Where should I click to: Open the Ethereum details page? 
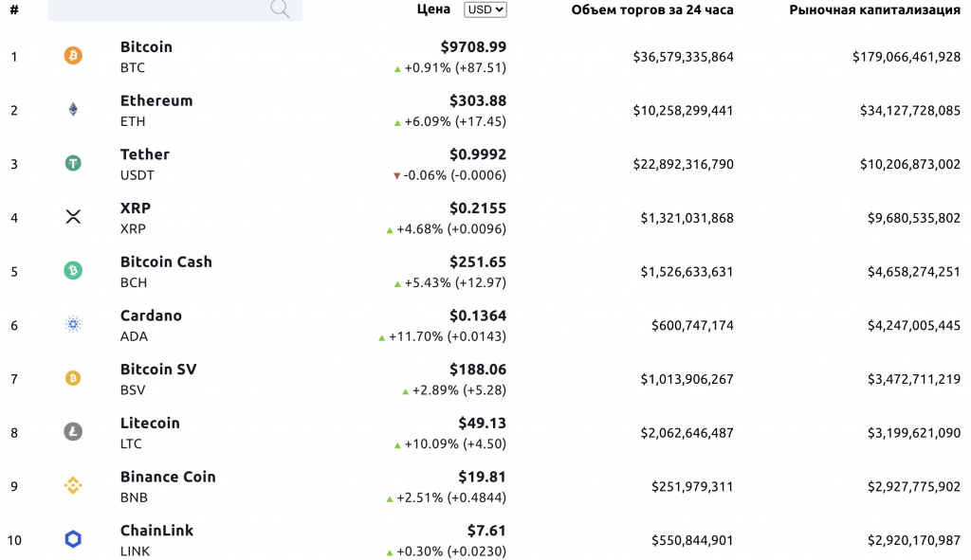click(x=156, y=100)
